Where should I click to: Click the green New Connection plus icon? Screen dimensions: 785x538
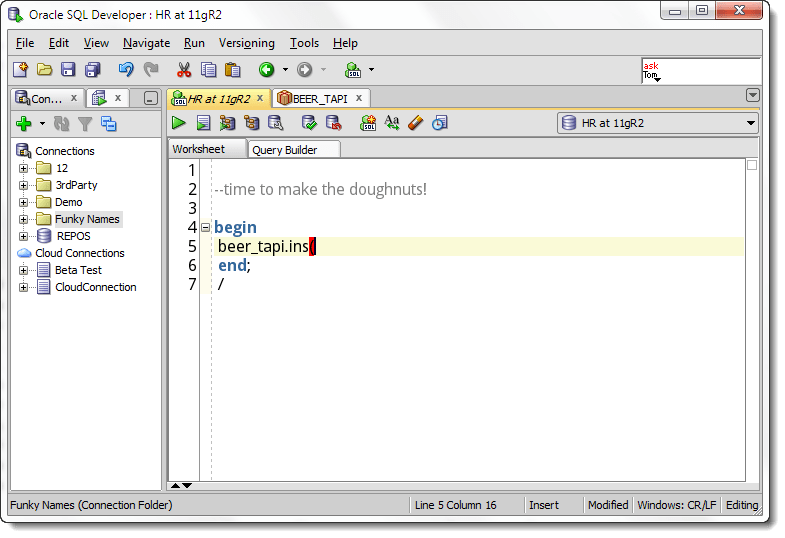24,123
